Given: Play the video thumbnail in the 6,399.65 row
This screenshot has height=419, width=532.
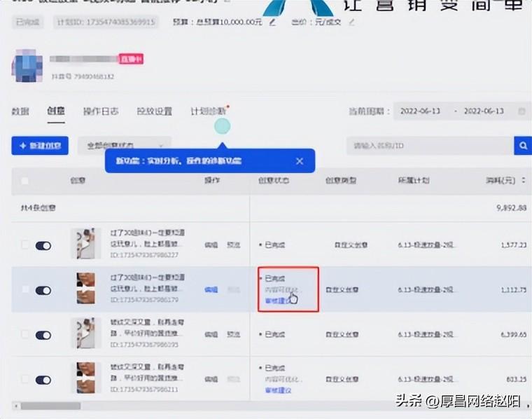Looking at the screenshot, I should pyautogui.click(x=85, y=334).
